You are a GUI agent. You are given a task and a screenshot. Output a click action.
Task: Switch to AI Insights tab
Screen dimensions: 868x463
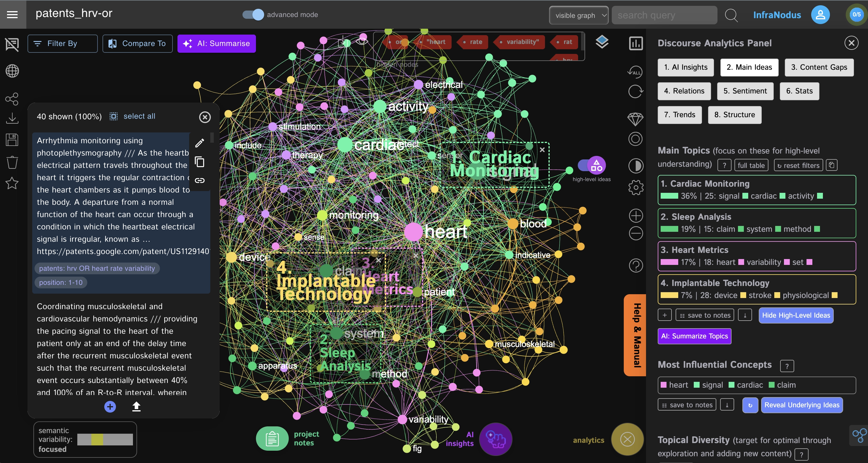click(x=685, y=67)
